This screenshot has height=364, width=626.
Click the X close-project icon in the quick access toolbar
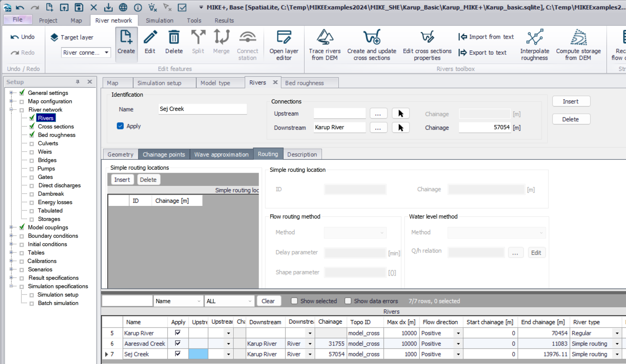tap(94, 7)
